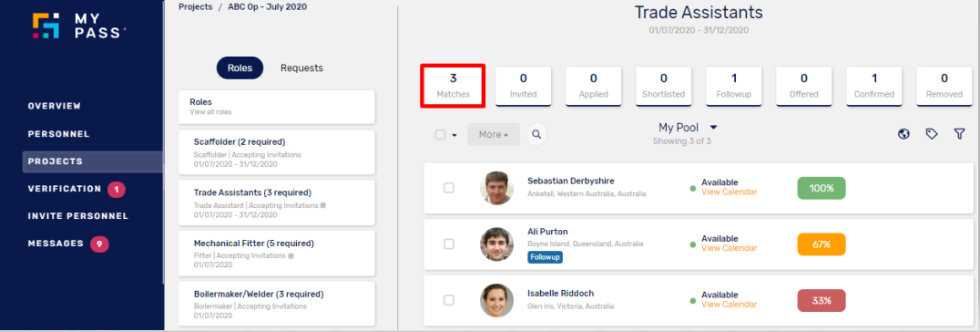Click the tag label icon
The height and width of the screenshot is (332, 980).
pyautogui.click(x=931, y=133)
